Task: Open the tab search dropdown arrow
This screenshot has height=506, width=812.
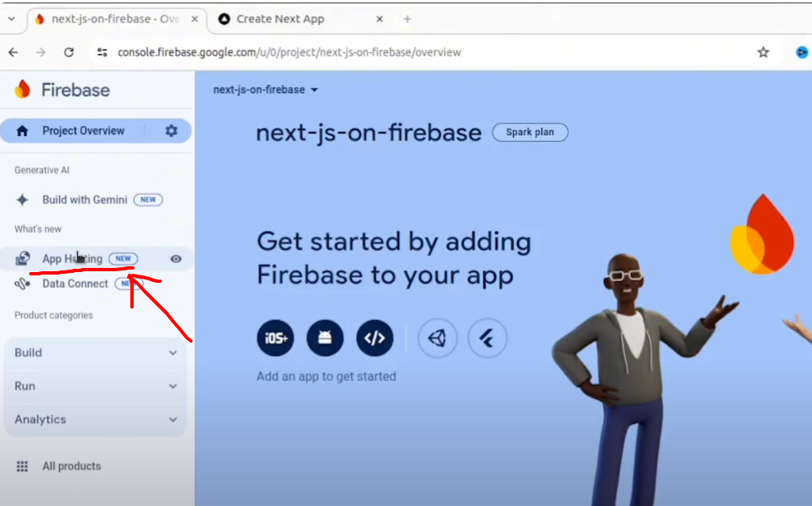Action: point(12,19)
